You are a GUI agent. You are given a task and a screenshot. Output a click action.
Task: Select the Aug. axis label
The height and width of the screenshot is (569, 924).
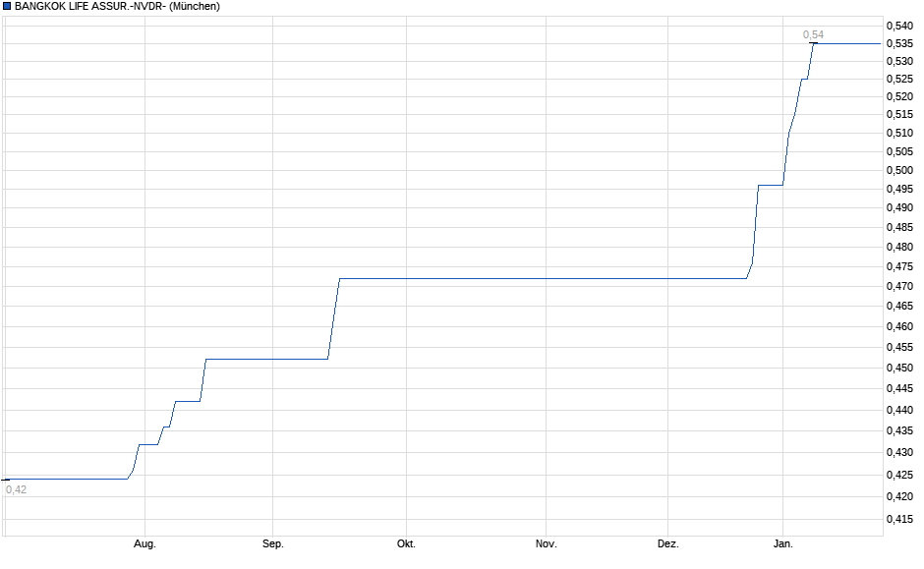point(144,541)
